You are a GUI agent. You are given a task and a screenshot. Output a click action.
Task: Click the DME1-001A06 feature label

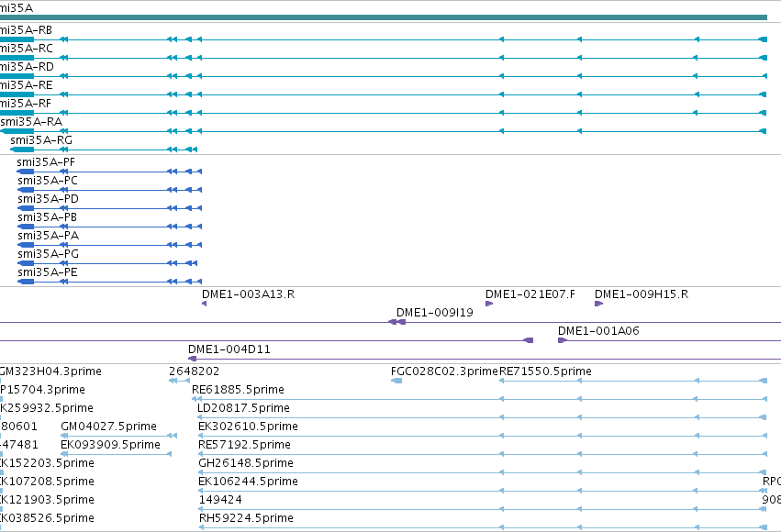tap(598, 331)
